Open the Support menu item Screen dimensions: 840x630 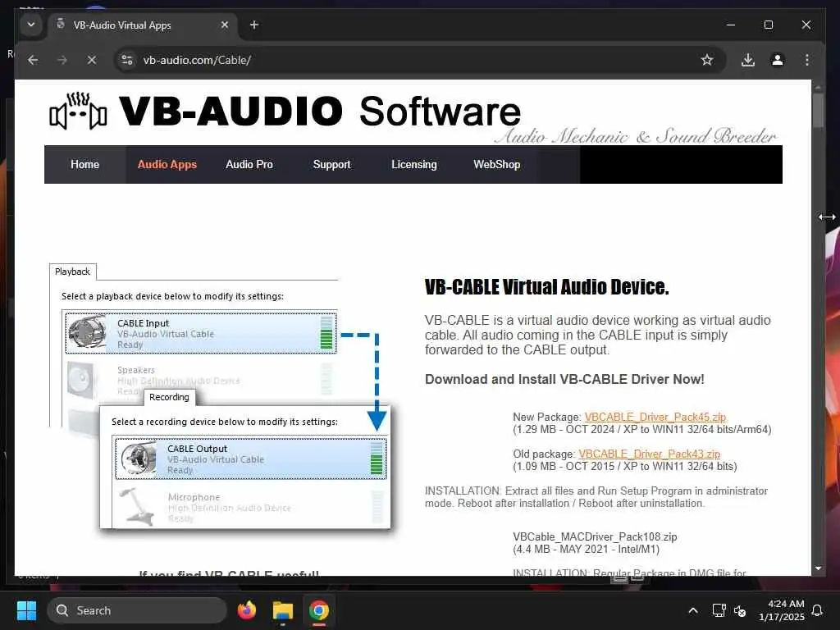331,164
